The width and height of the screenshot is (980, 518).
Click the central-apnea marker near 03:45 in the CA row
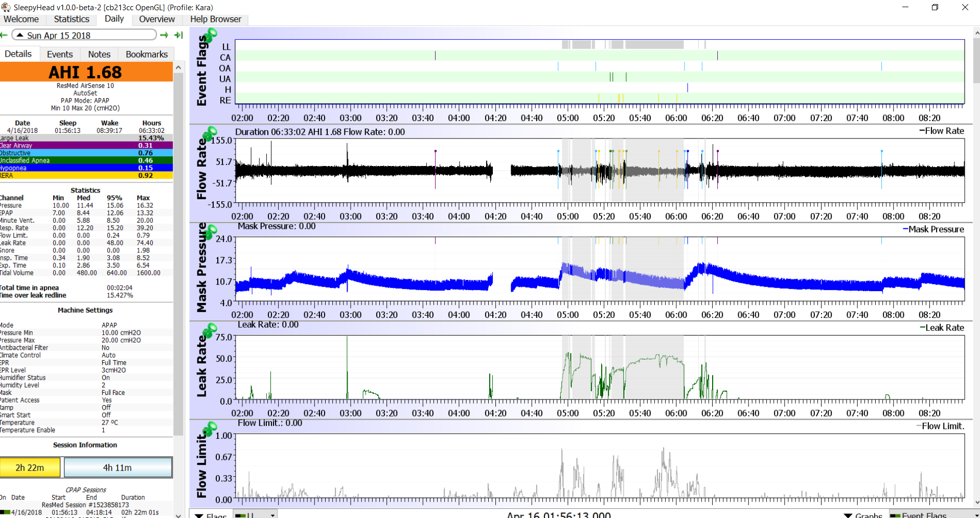tap(435, 56)
